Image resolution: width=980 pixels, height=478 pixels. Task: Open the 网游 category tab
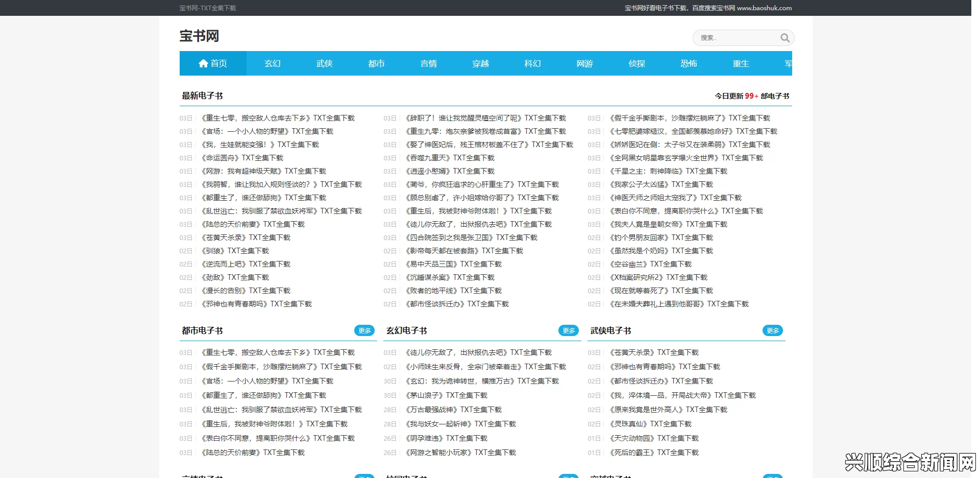[x=585, y=63]
